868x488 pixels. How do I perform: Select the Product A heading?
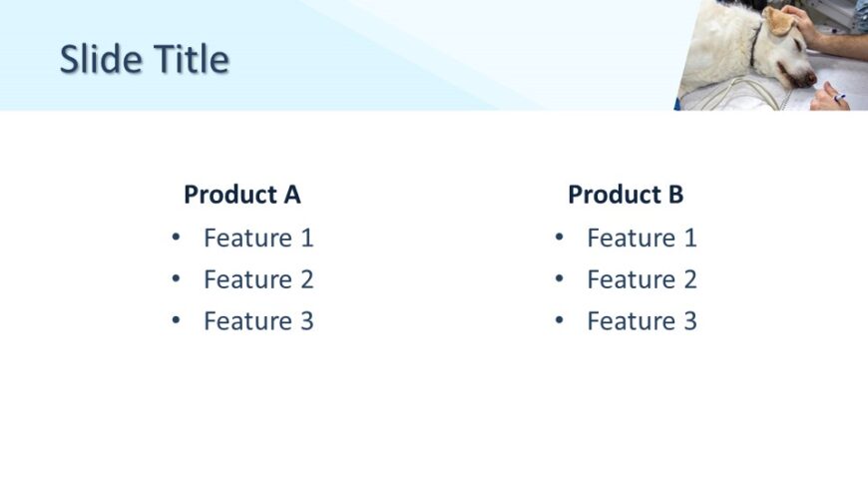[241, 195]
